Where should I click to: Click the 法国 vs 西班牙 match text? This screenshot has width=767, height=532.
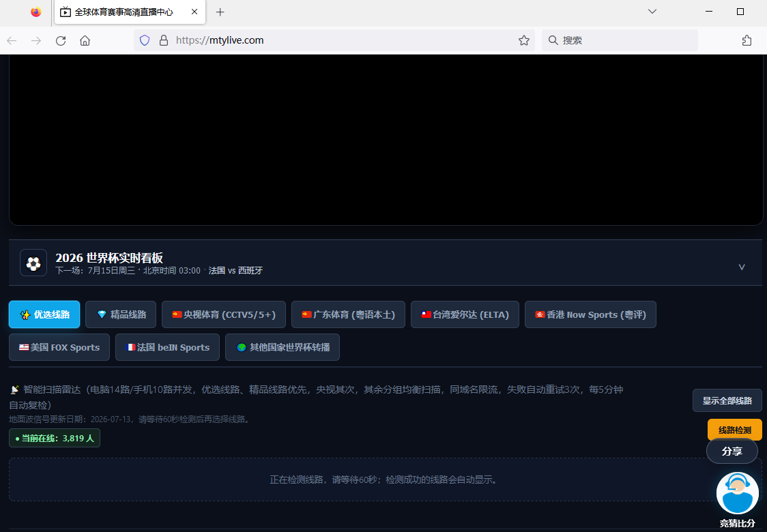pos(236,270)
